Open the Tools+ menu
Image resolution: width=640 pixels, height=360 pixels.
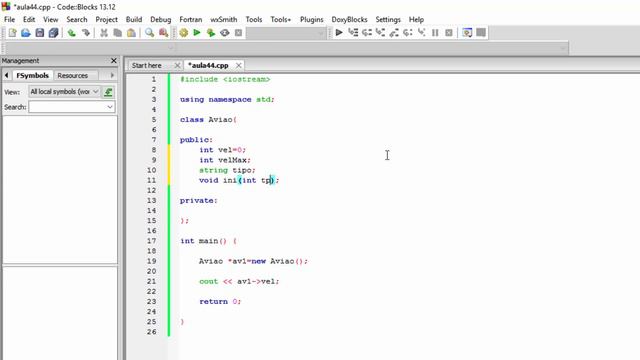click(x=280, y=19)
